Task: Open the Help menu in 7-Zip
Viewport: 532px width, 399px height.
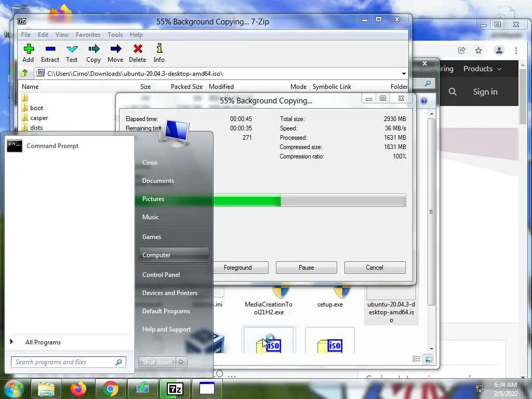Action: point(136,35)
